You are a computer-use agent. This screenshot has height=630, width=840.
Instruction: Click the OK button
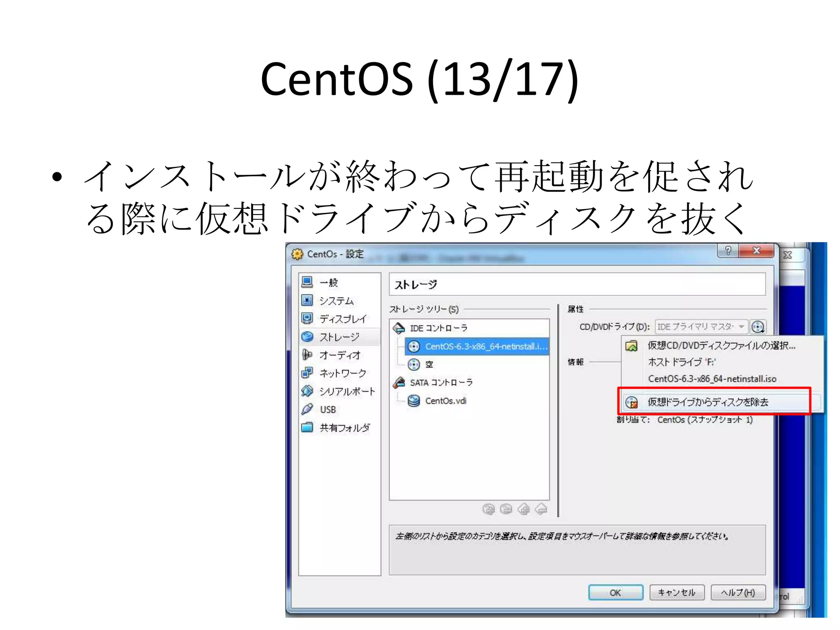point(615,592)
